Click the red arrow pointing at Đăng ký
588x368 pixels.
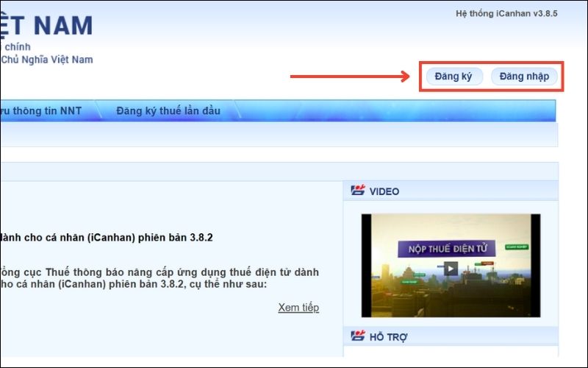click(x=349, y=77)
